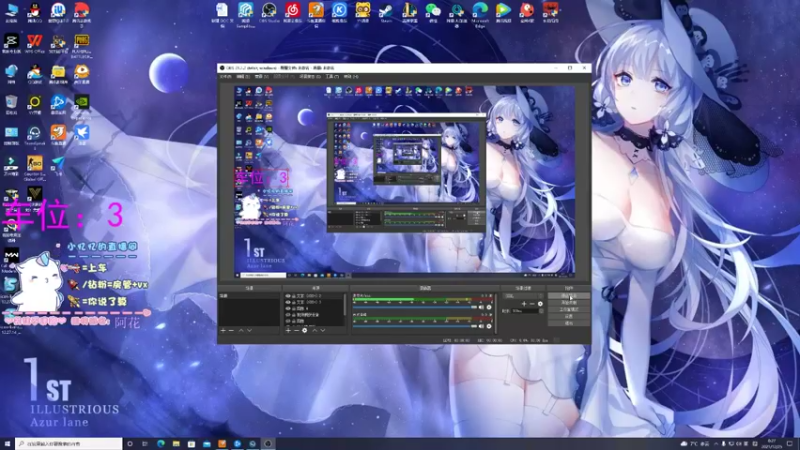Open the Windows Start menu
The height and width of the screenshot is (450, 800).
(7, 444)
